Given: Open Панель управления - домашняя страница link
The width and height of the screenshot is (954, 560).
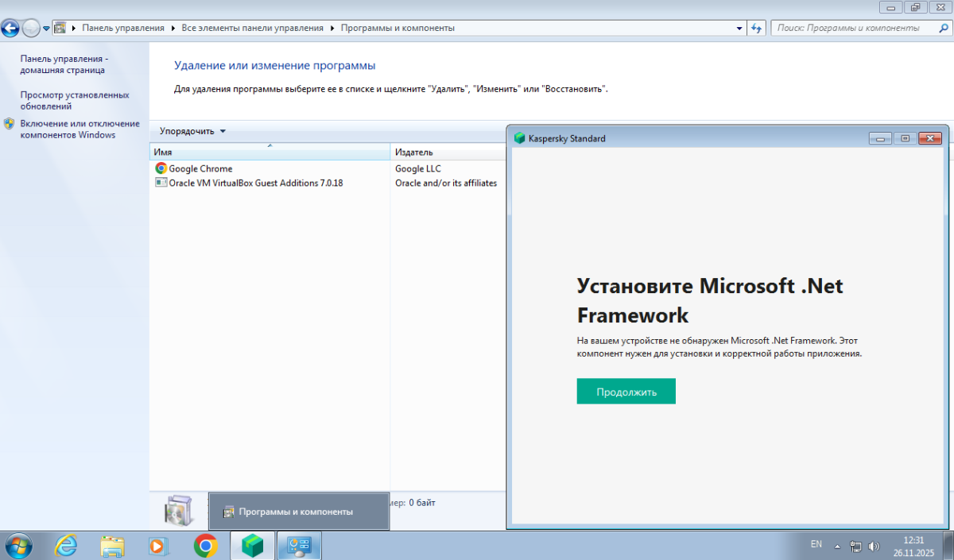Looking at the screenshot, I should pos(63,64).
